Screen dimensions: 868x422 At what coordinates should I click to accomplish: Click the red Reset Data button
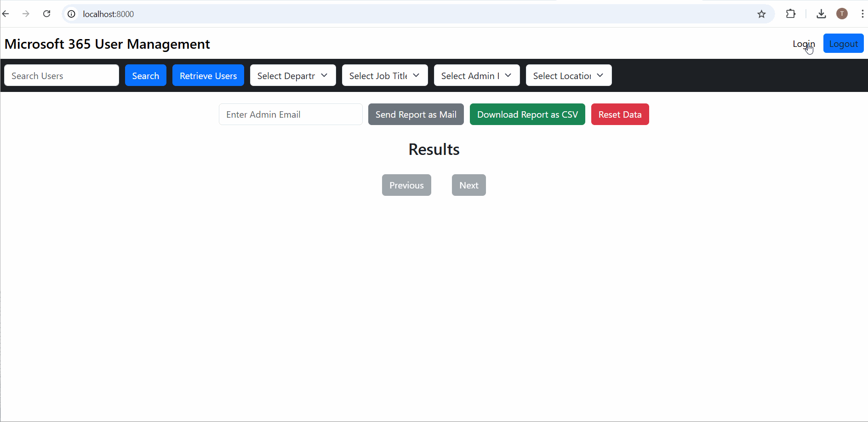[620, 114]
